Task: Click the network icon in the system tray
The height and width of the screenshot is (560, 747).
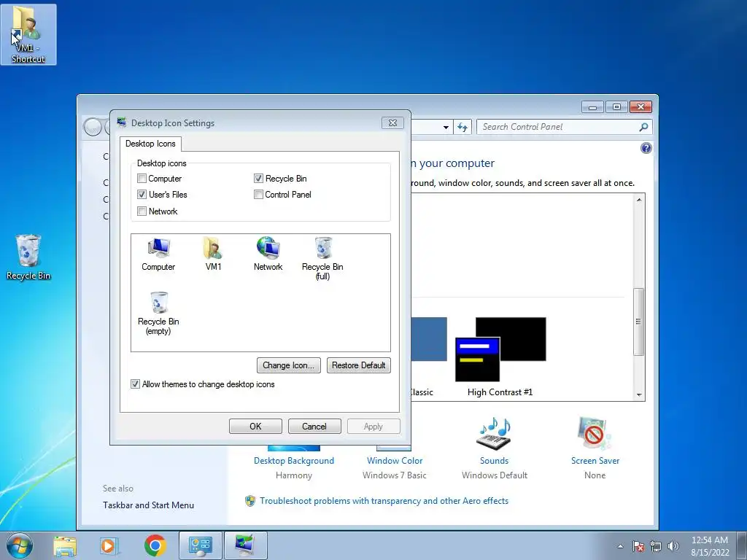Action: (656, 546)
